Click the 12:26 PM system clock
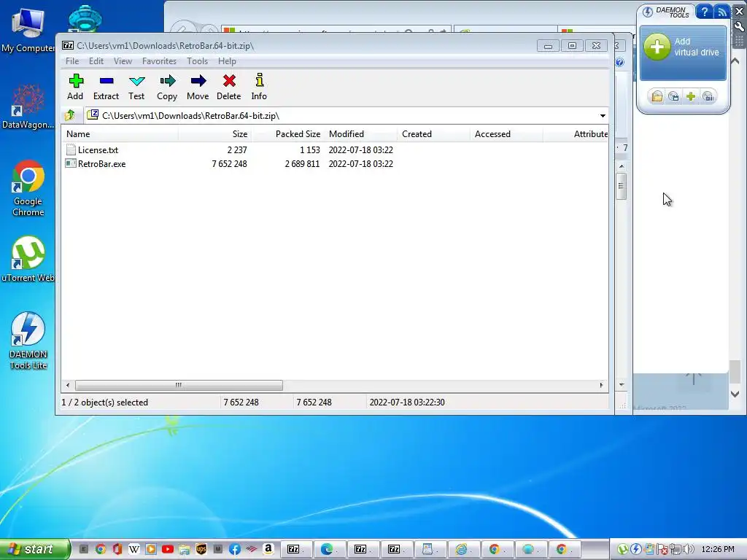This screenshot has height=560, width=747. 718,549
